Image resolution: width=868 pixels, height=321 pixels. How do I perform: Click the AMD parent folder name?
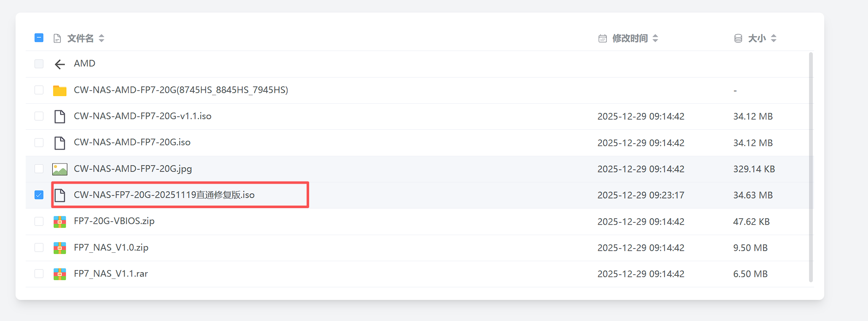click(x=85, y=64)
